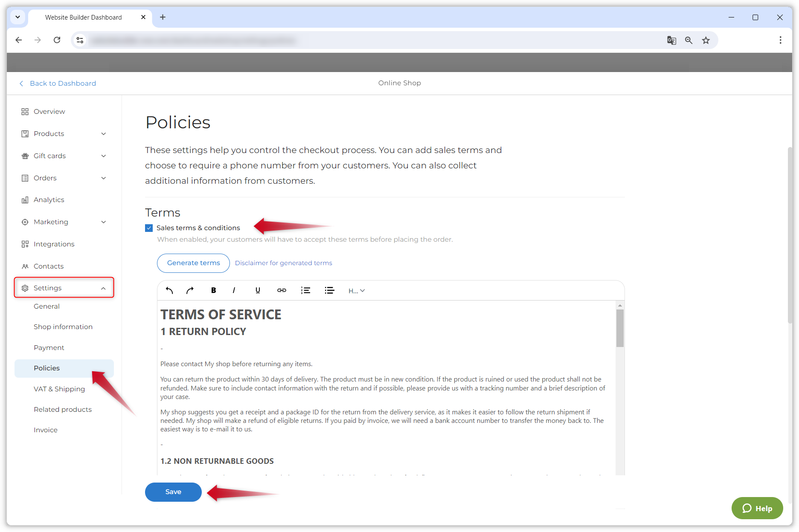Apply underline formatting in the terms editor
This screenshot has width=799, height=532.
coord(258,290)
